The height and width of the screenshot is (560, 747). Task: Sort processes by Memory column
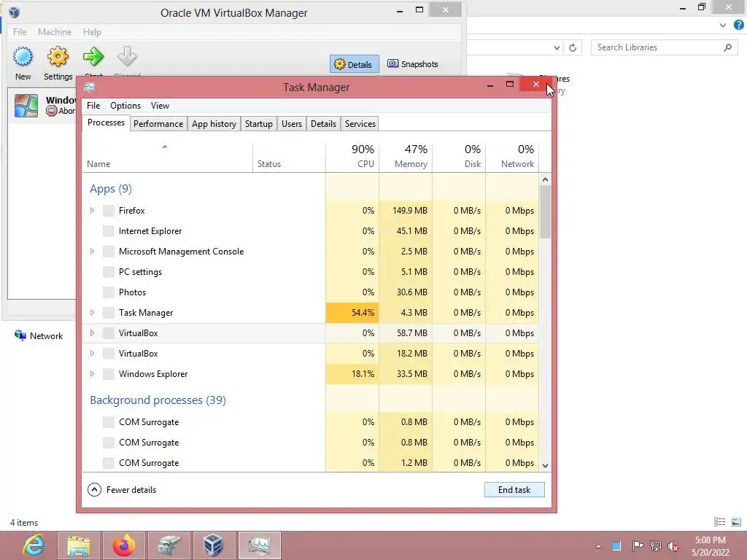(x=406, y=156)
